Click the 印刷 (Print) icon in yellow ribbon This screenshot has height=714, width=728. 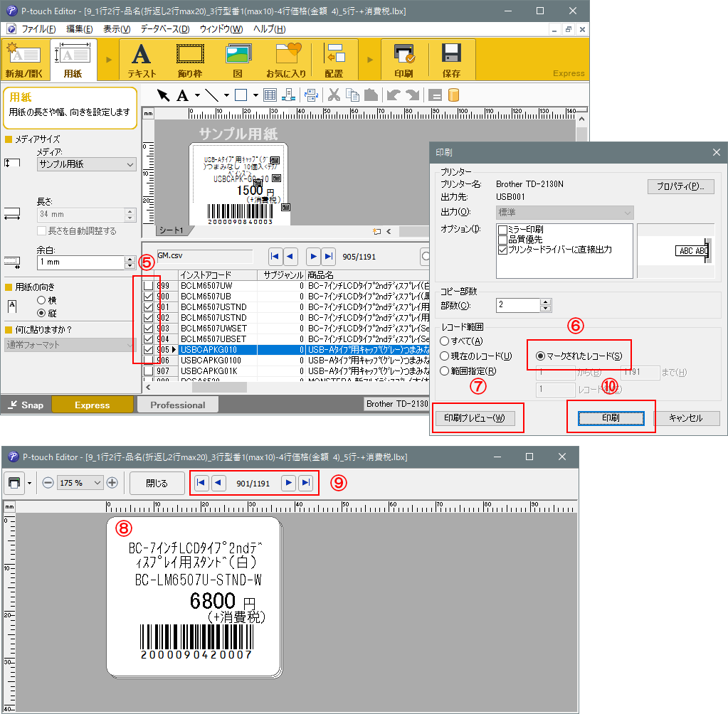pos(404,60)
